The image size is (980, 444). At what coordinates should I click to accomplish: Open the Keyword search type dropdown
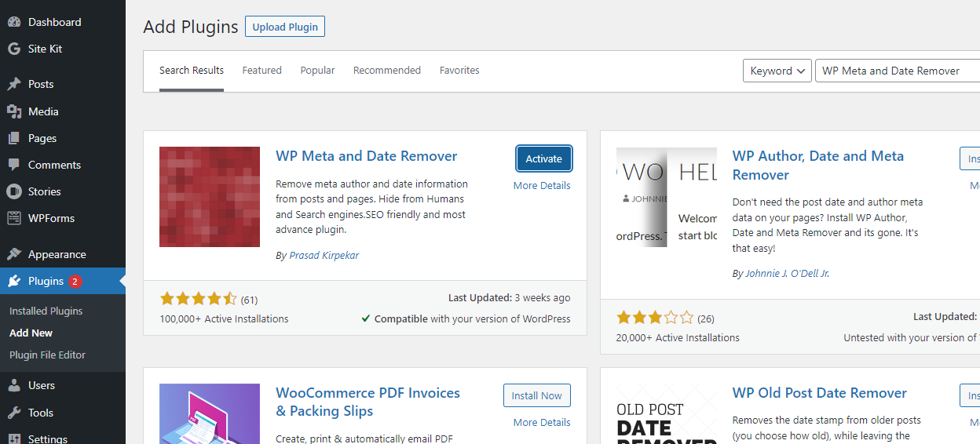click(777, 71)
